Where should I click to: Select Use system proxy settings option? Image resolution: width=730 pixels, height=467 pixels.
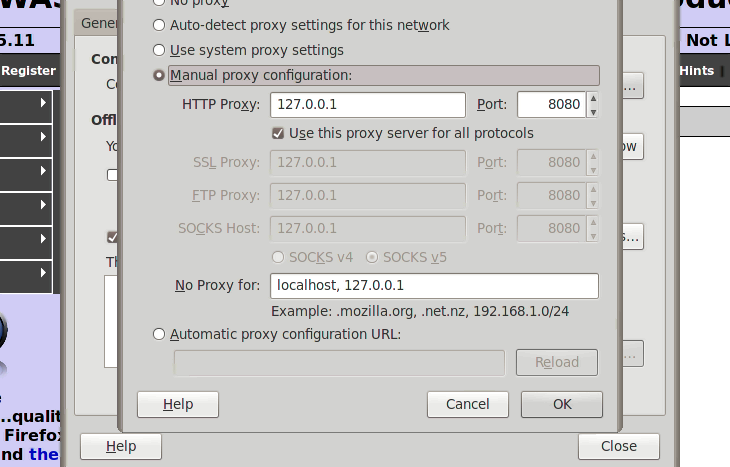pyautogui.click(x=159, y=50)
